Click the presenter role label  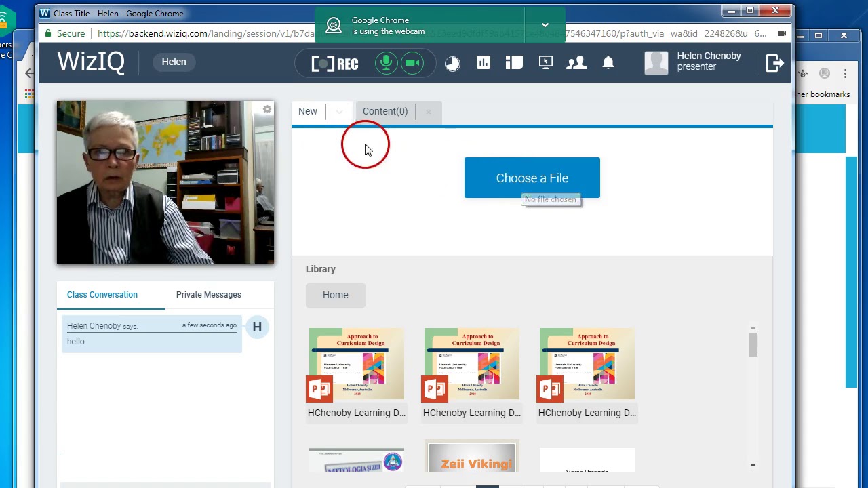click(696, 66)
